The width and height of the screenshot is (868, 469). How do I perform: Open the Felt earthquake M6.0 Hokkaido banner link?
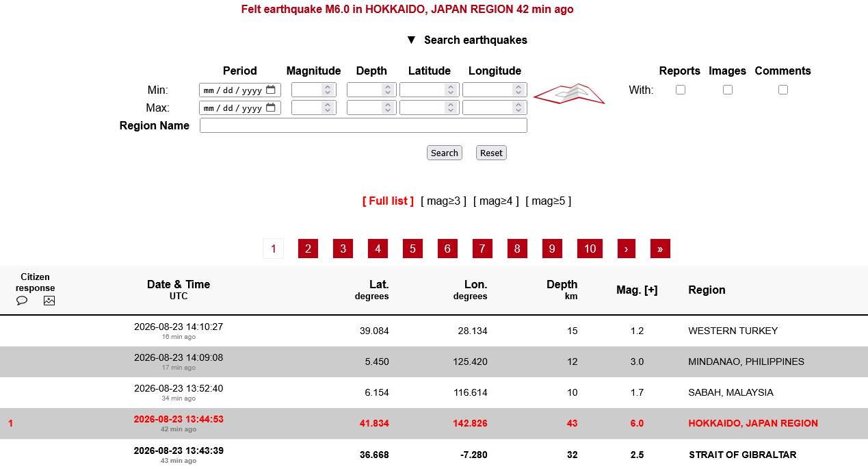tap(408, 10)
